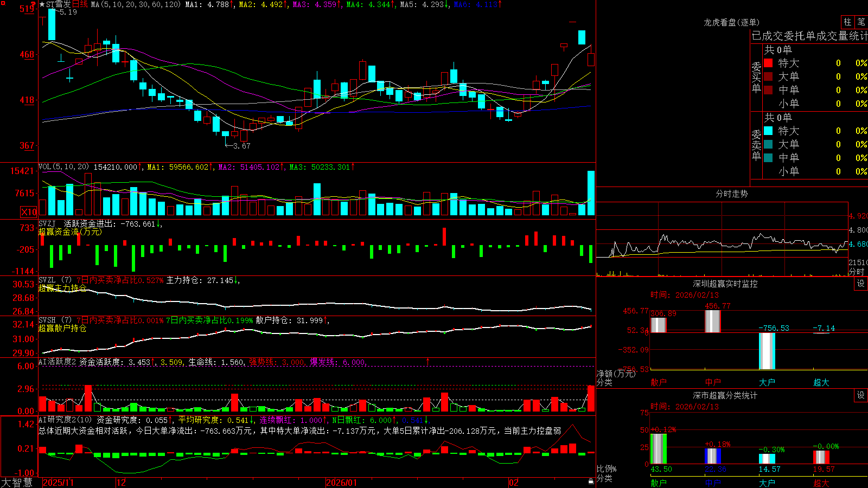Screen dimensions: 868x488
Task: Open 设 settings for 深市超赢分类统计
Action: pyautogui.click(x=861, y=395)
